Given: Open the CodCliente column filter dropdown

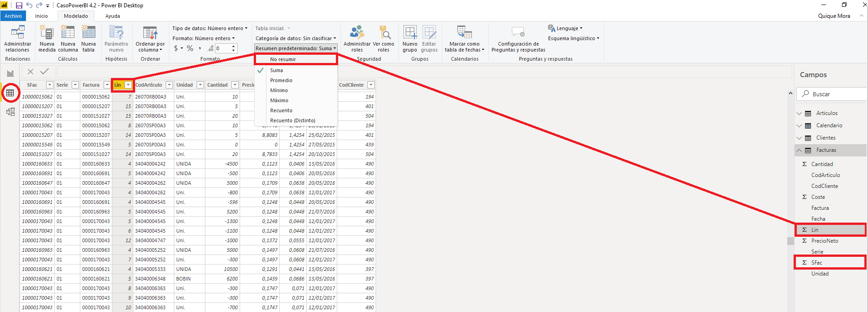Looking at the screenshot, I should click(x=371, y=85).
